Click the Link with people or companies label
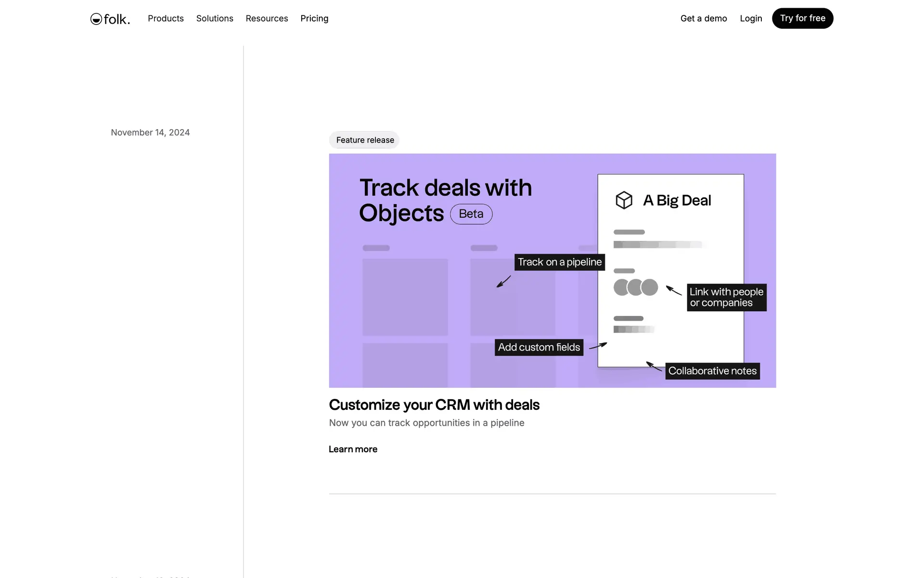Viewport: 924px width, 578px height. (x=726, y=297)
